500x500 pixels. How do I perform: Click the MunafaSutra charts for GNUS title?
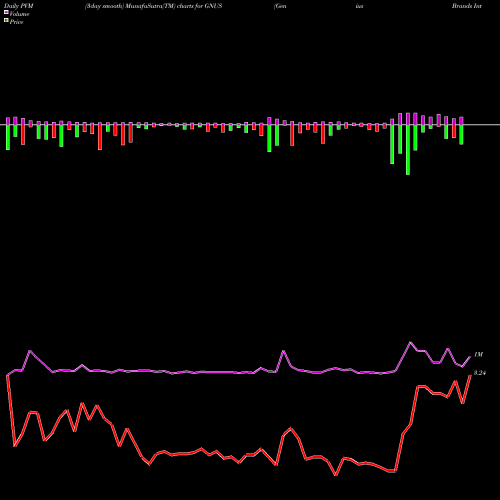[154, 6]
